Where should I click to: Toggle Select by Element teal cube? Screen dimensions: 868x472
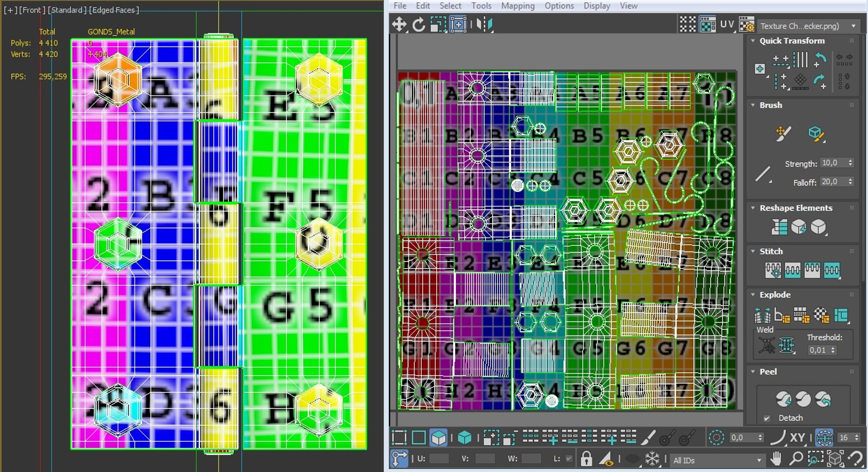click(x=464, y=438)
